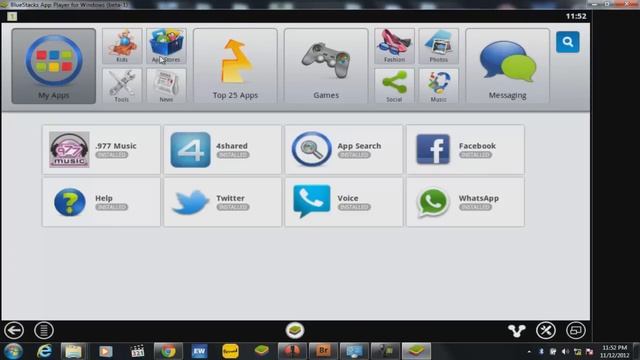Viewport: 640px width, 360px height.
Task: Launch the WhatsApp app
Action: click(465, 202)
